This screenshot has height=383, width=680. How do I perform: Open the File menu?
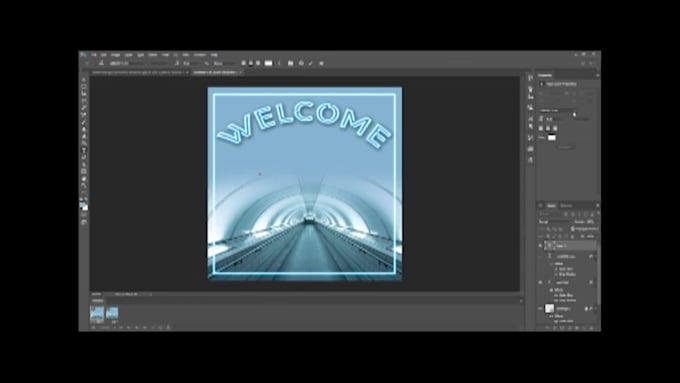94,55
